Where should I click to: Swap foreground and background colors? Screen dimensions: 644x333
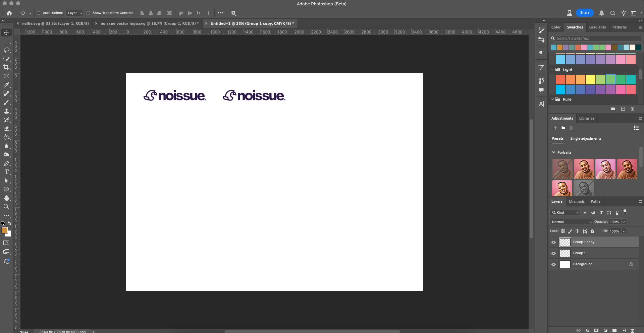coord(9,223)
